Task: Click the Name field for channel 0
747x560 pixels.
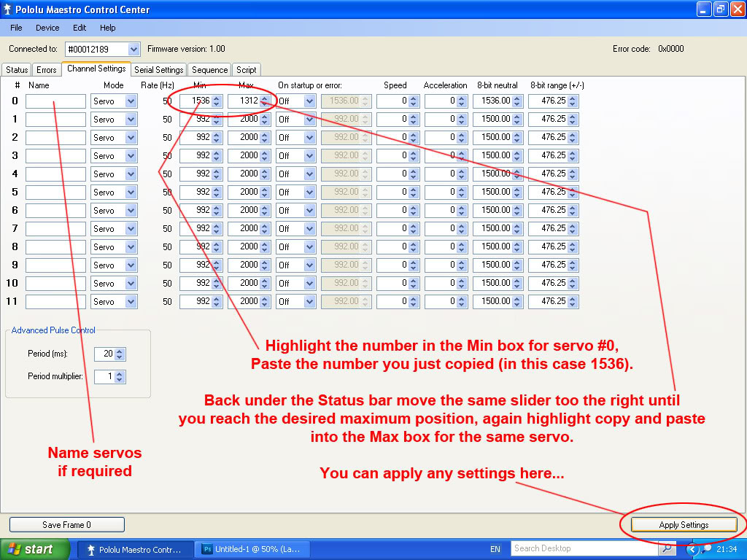Action: 55,101
